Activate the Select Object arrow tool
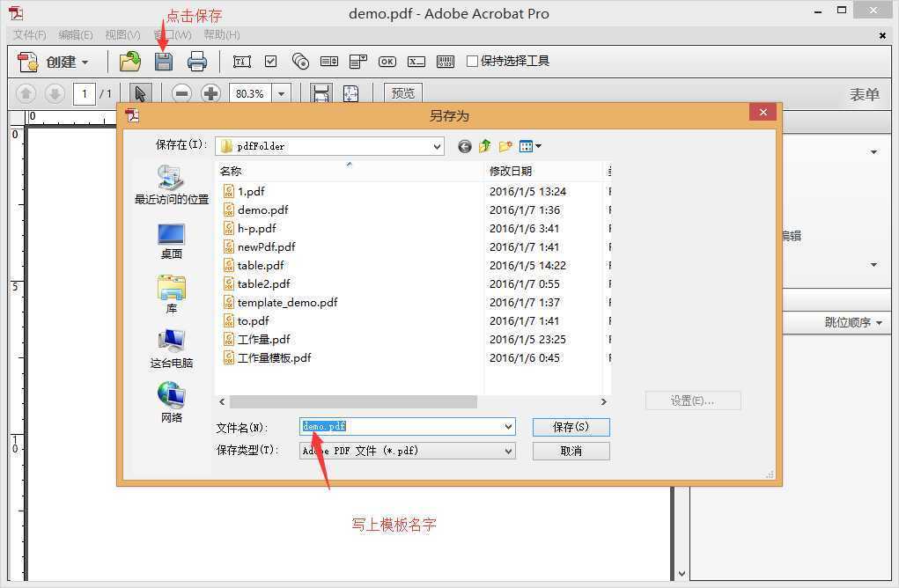The image size is (899, 588). coord(140,93)
